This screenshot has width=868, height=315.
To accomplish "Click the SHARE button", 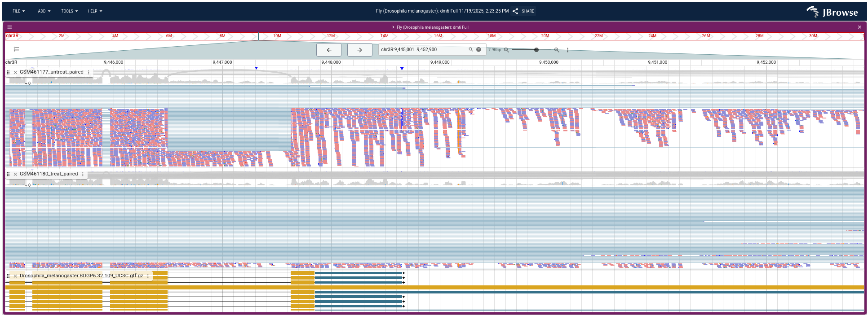I will [524, 11].
